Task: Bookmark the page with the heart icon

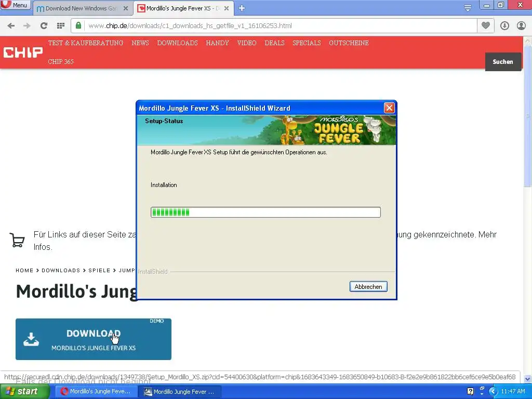Action: coord(486,26)
